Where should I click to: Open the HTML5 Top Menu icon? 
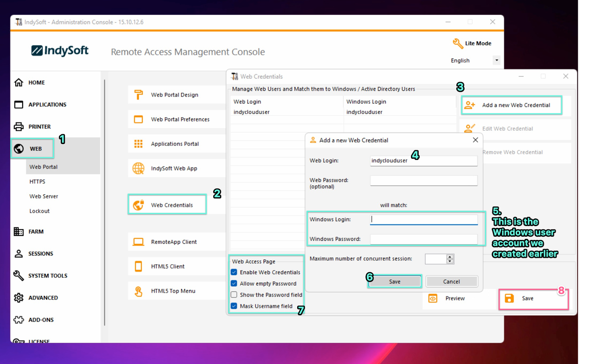pos(138,291)
